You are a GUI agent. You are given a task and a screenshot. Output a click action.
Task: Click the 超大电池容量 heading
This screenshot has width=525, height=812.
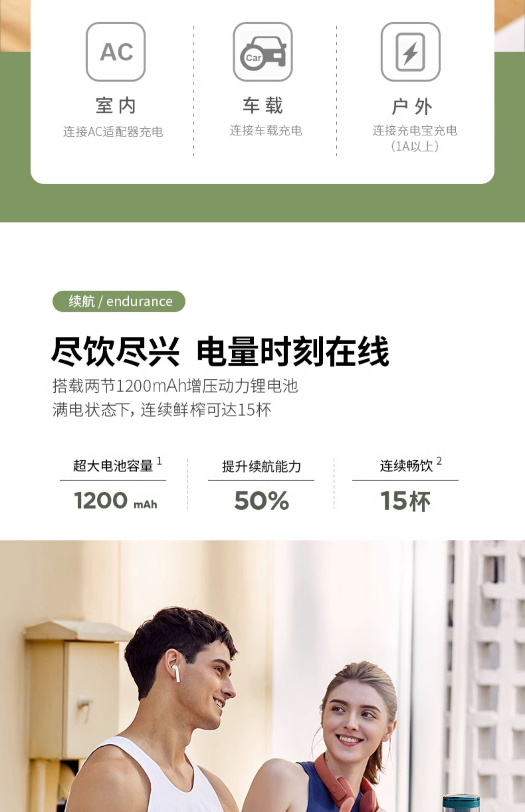(113, 466)
